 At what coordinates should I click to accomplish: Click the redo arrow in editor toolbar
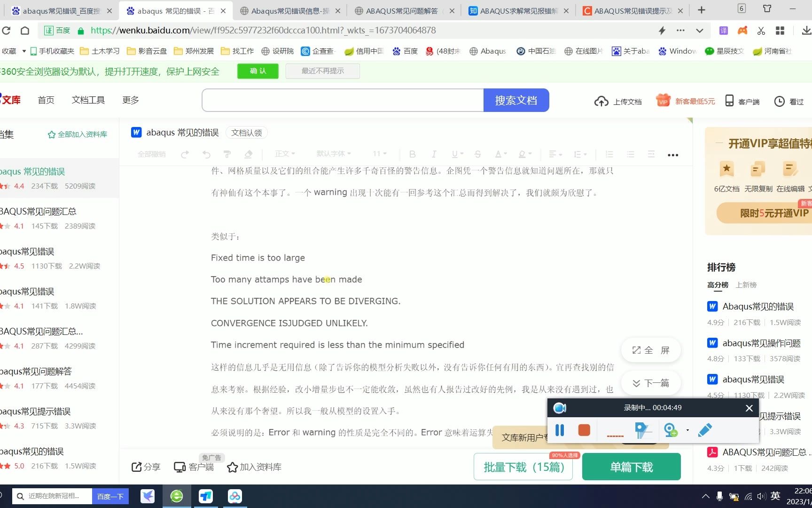(185, 154)
